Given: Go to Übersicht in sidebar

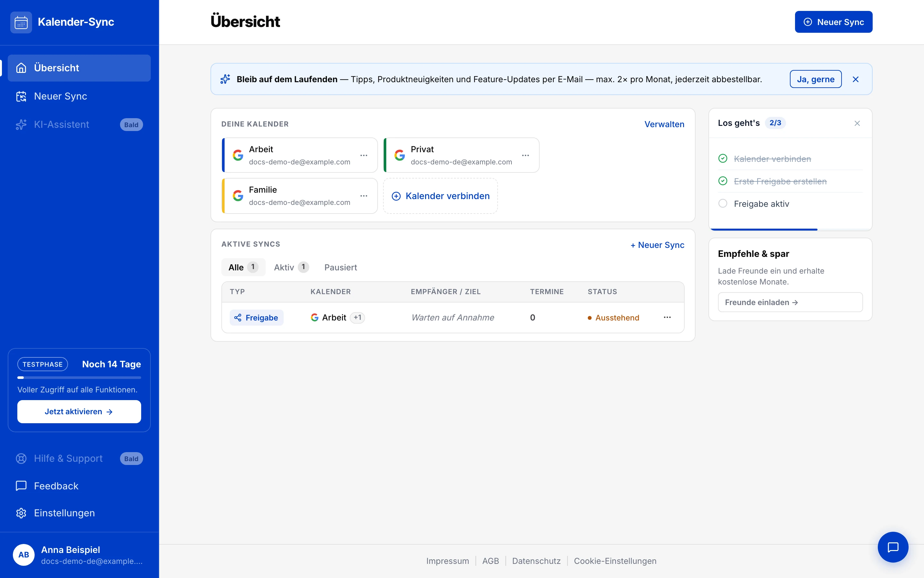Looking at the screenshot, I should pos(79,68).
